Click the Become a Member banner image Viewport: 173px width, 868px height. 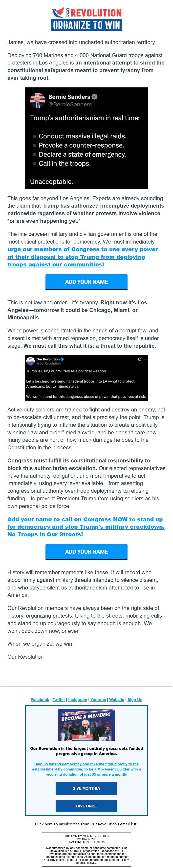[86, 725]
